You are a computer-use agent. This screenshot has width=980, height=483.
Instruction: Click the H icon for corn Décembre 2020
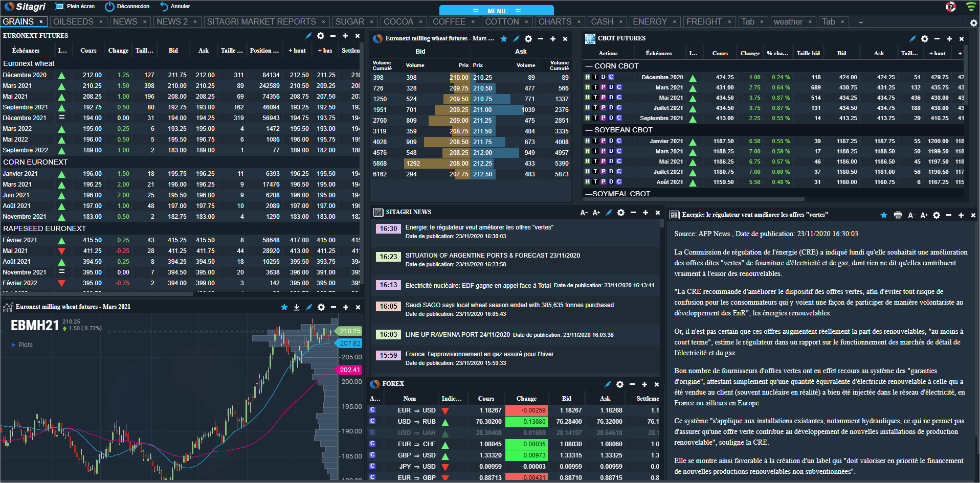coord(588,77)
